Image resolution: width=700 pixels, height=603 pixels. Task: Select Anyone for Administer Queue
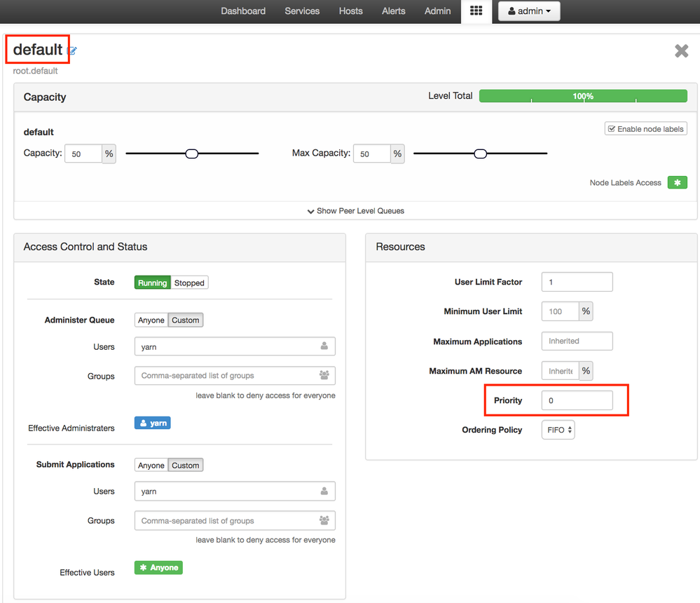point(151,320)
